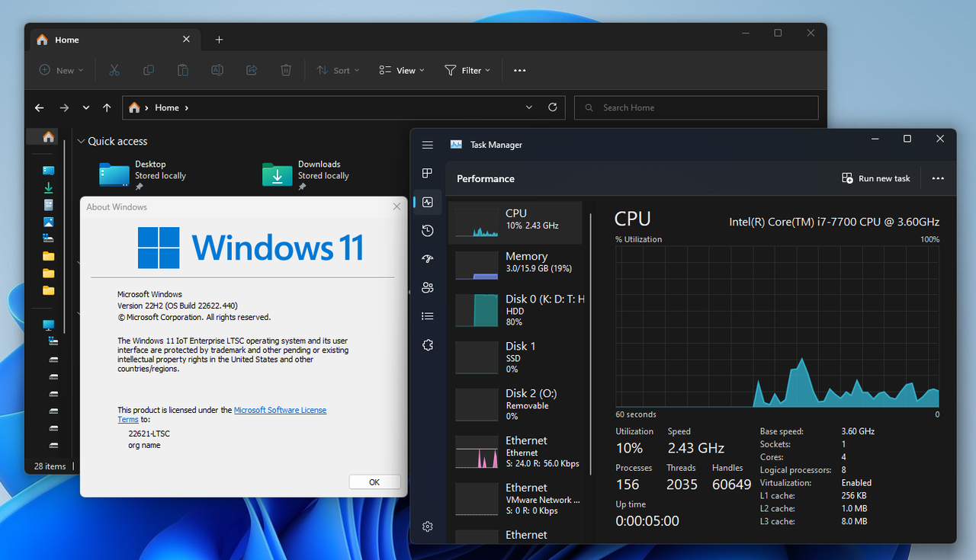Open the Details page in Task Manager

(x=427, y=316)
